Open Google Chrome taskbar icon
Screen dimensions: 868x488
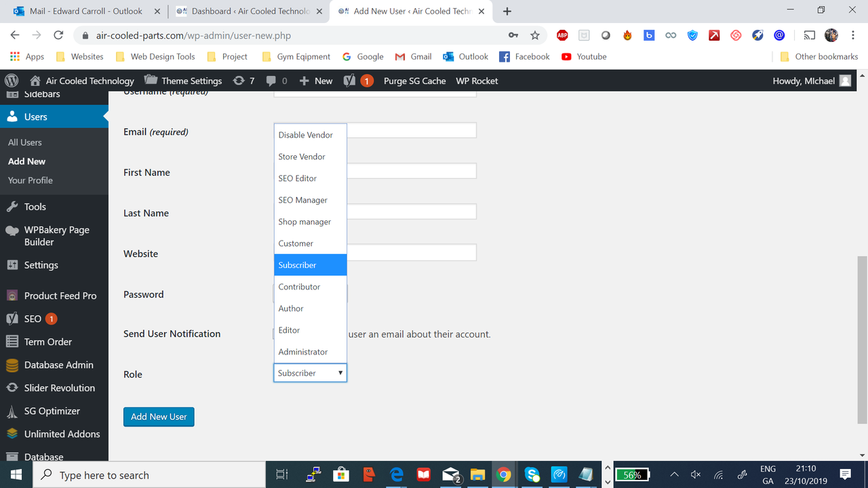[503, 474]
